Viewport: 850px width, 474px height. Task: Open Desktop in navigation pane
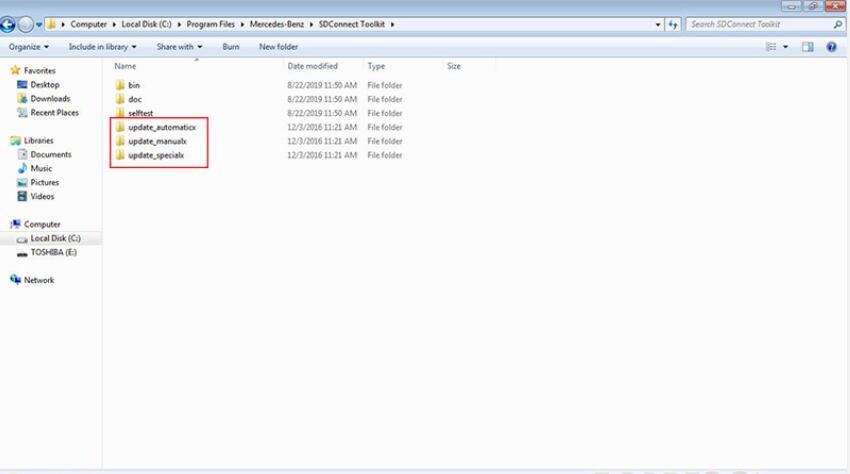(44, 85)
